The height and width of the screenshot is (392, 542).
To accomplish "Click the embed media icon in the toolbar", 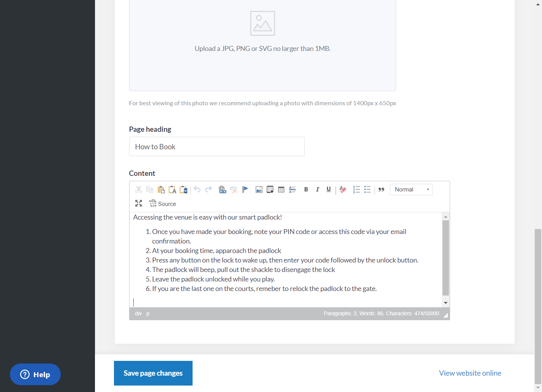I will click(x=270, y=190).
